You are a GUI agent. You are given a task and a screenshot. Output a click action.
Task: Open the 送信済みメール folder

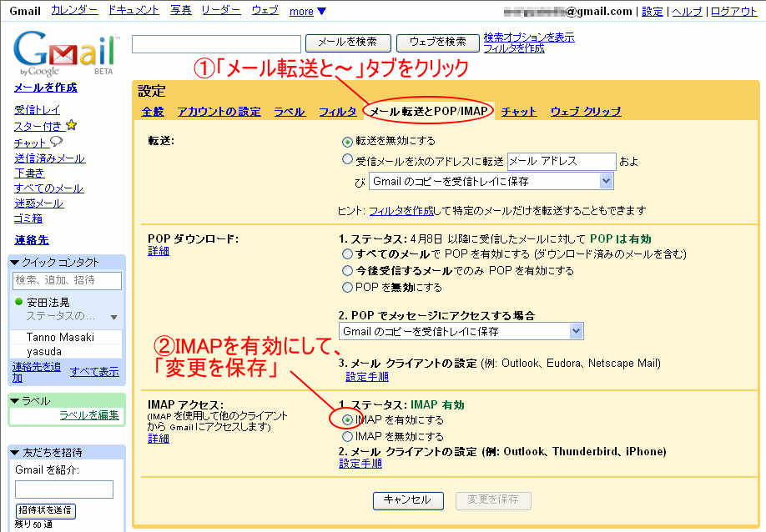pos(50,158)
